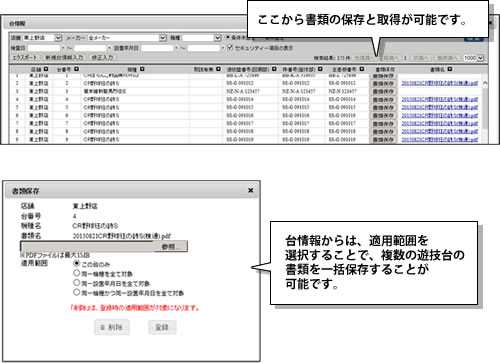
Task: Click the 検定日 start date field
Action: (44, 48)
